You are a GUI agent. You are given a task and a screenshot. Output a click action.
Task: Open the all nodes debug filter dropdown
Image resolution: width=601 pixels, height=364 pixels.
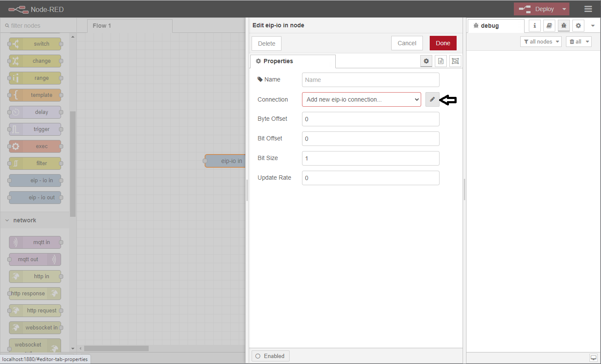point(541,41)
